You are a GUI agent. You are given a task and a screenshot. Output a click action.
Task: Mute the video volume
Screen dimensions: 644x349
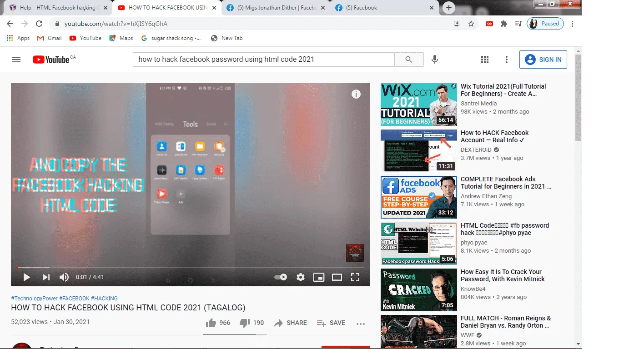click(x=64, y=277)
